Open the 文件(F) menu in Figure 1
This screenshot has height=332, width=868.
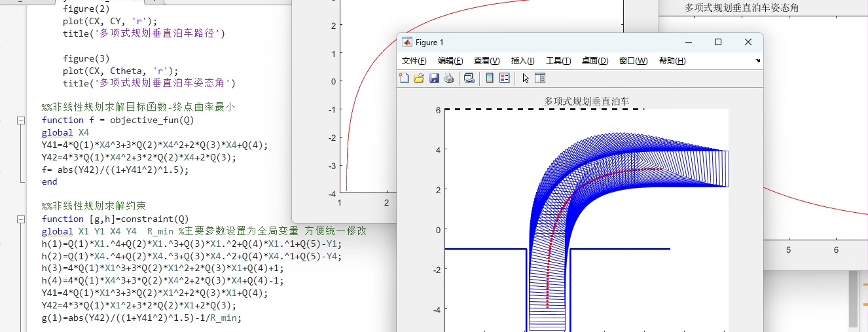414,61
